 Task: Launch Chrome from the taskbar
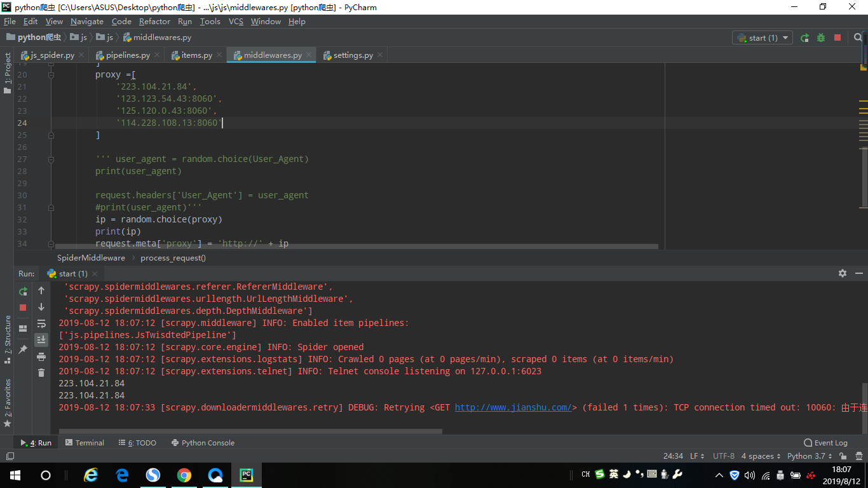coord(184,475)
